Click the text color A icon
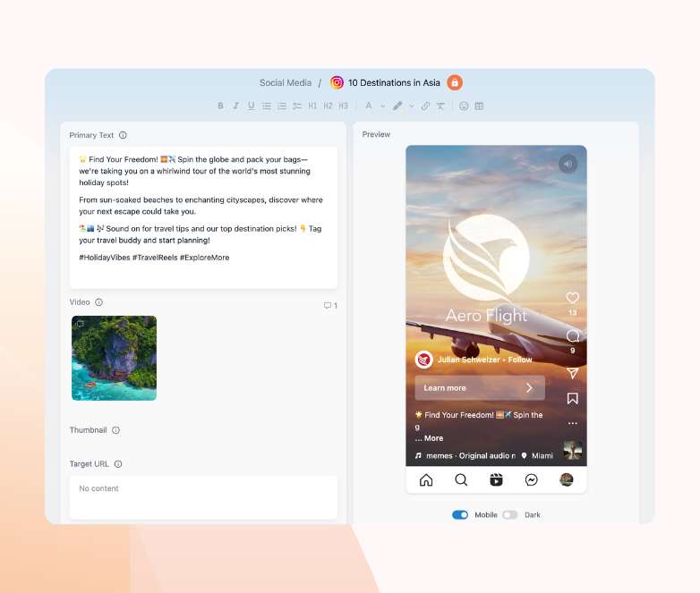700x593 pixels. coord(369,106)
